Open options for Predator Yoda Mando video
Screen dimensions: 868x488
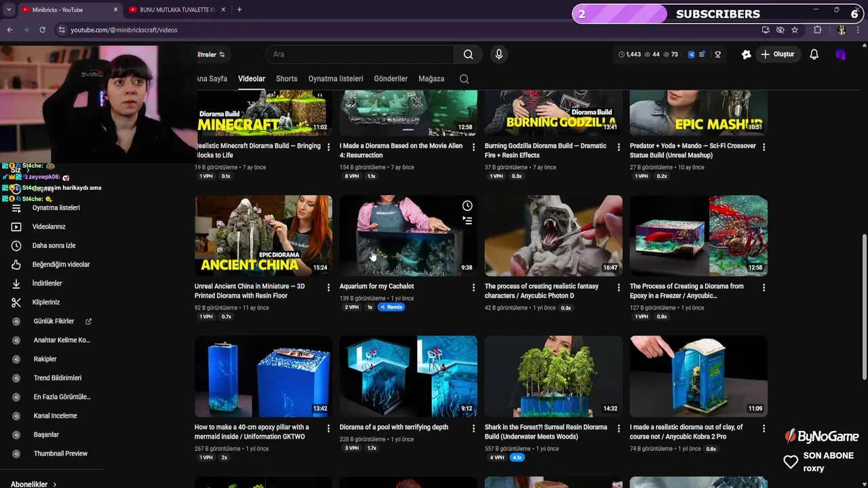click(x=764, y=147)
